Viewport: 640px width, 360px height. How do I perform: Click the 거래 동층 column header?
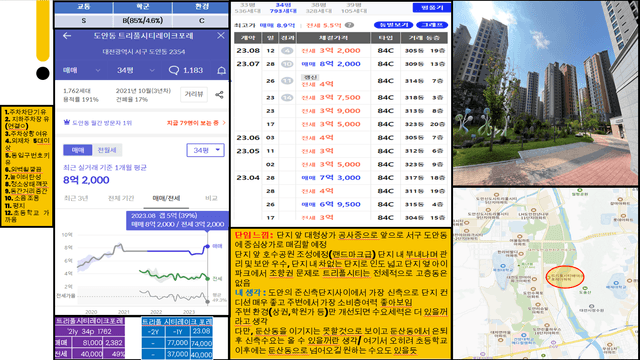424,38
